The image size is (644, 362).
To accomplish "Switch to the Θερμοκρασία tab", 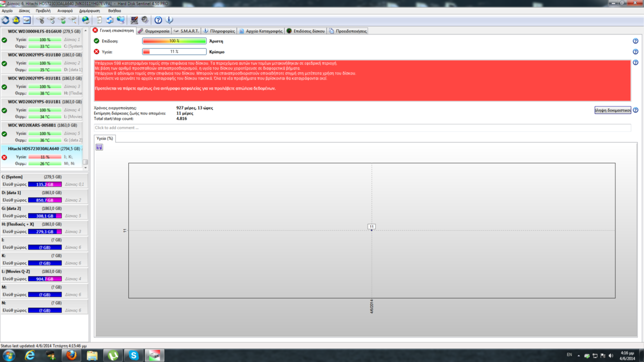I will tap(153, 31).
